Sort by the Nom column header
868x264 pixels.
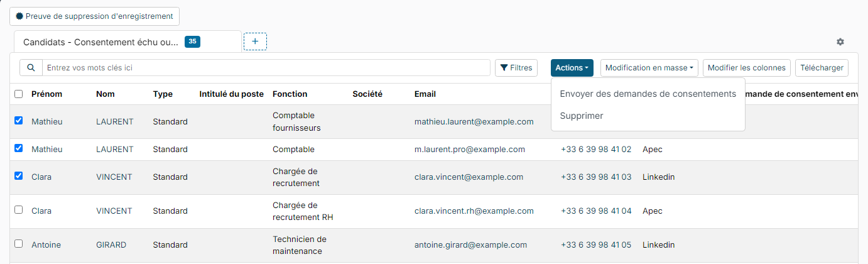coord(106,94)
